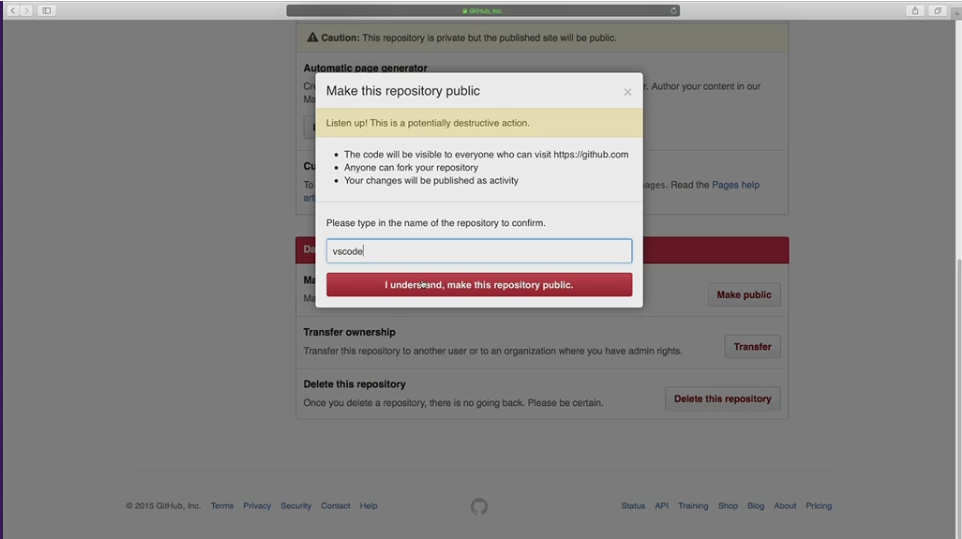Open the Privacy footer link
This screenshot has width=962, height=539.
[257, 506]
